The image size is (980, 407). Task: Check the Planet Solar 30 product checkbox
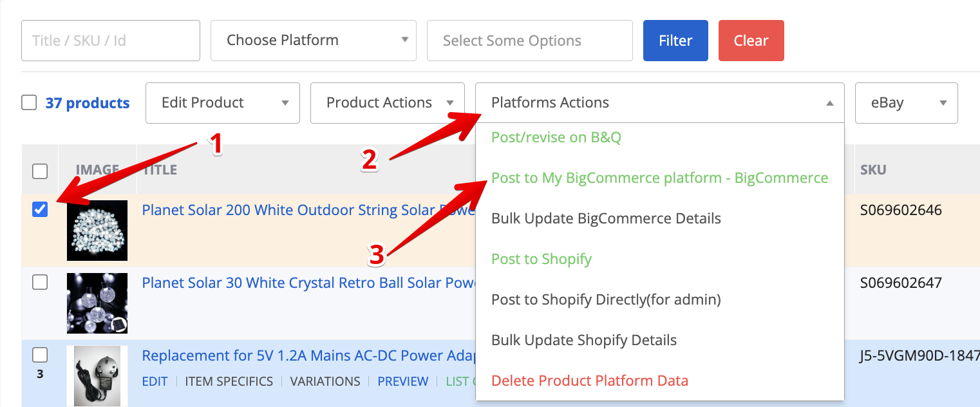click(40, 282)
